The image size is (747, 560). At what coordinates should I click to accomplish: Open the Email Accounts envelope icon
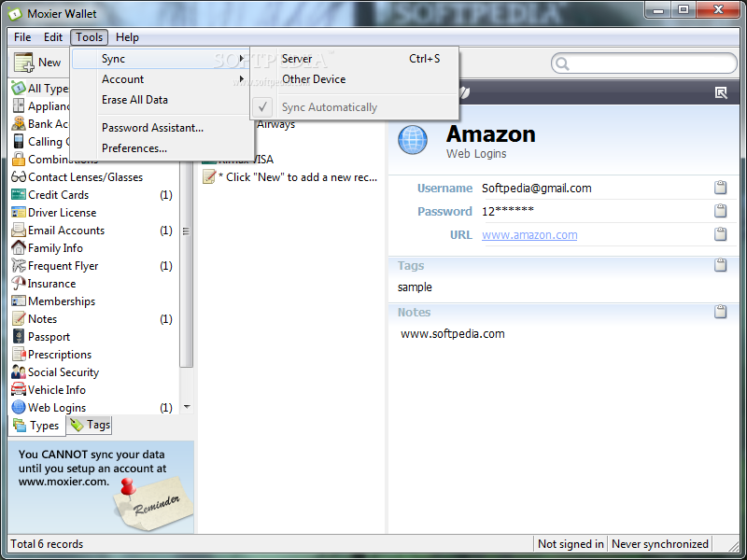pos(19,230)
